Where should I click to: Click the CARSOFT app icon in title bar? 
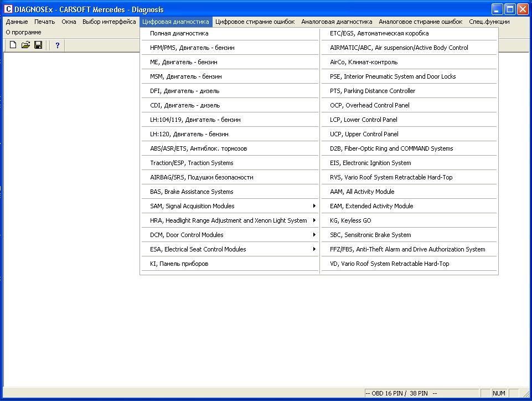pyautogui.click(x=8, y=9)
